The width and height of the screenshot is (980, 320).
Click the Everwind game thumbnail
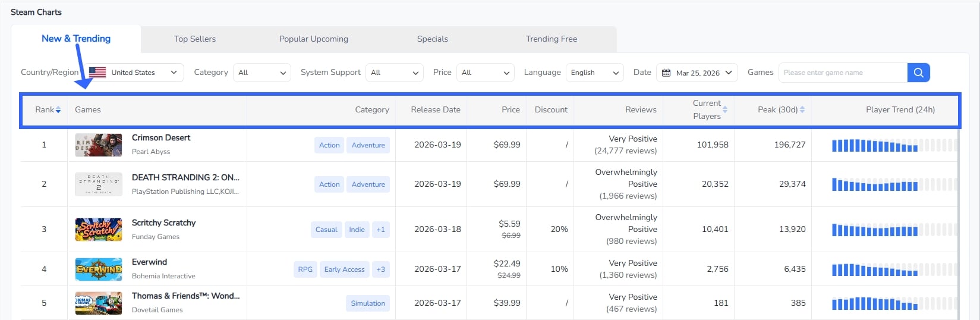[99, 269]
